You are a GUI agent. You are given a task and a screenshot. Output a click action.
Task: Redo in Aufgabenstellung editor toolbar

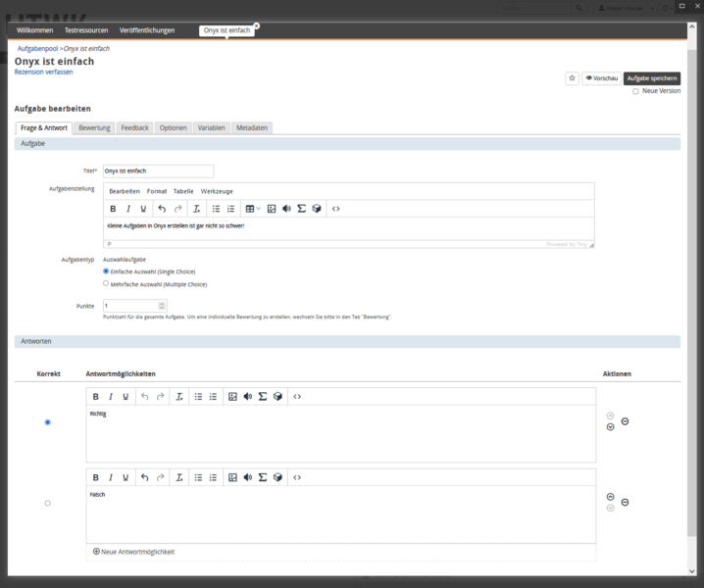(177, 209)
